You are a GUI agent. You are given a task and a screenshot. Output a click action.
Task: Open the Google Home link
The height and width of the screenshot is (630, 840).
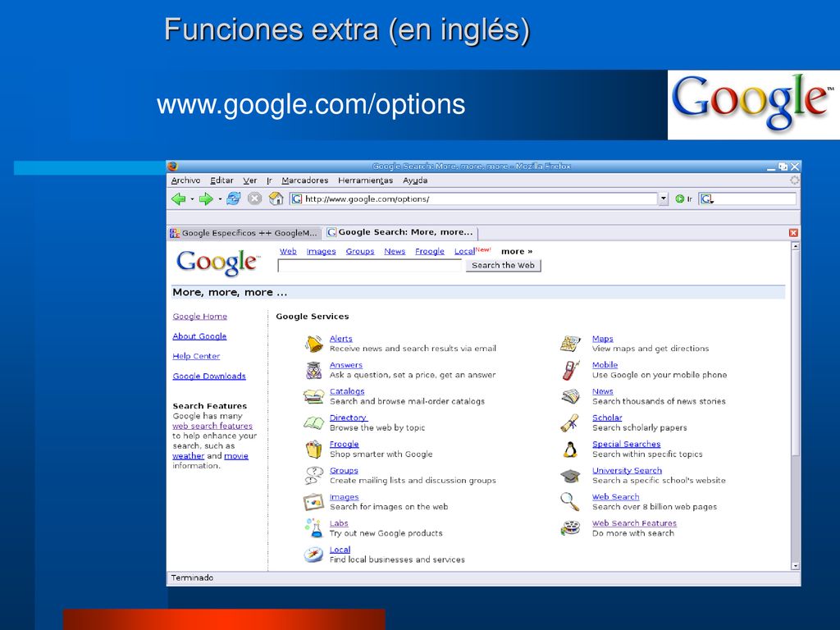pos(200,317)
